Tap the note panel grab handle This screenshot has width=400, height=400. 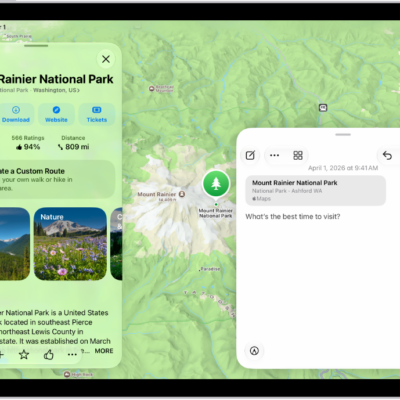[x=343, y=135]
